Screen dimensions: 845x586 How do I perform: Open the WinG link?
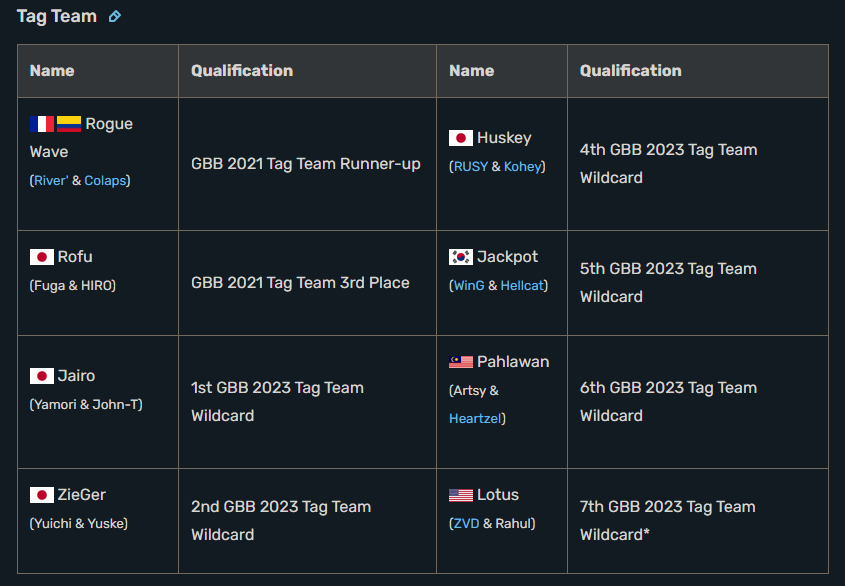point(469,286)
